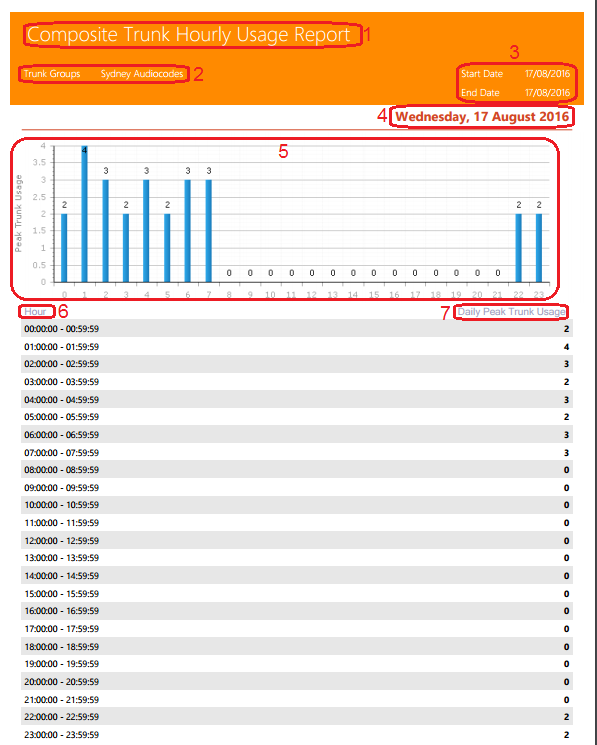Click usage value 4 in the 01:00:00 row
The image size is (597, 745).
click(566, 347)
